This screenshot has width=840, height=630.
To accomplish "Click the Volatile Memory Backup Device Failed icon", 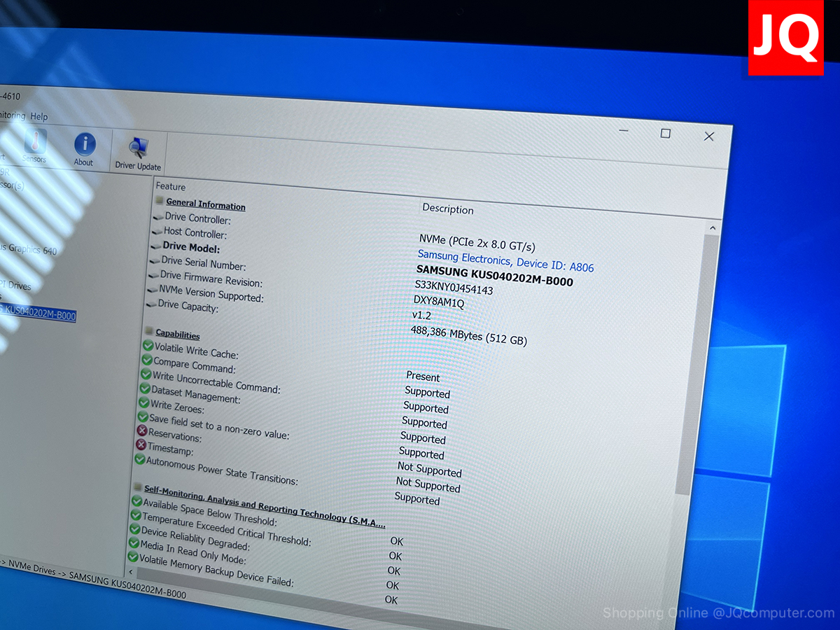I will click(x=132, y=557).
